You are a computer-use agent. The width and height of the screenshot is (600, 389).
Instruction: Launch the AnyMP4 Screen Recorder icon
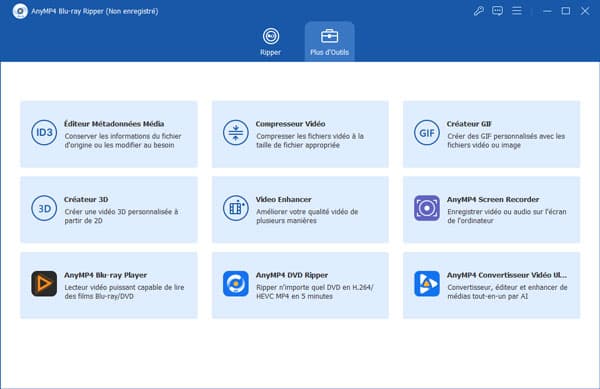tap(427, 208)
